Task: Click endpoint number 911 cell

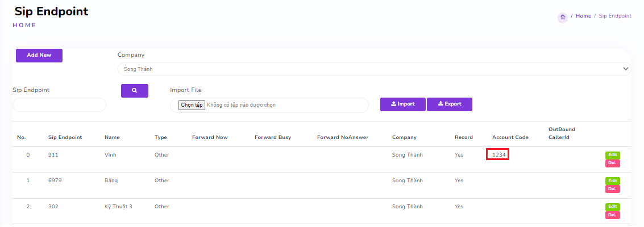Action: (53, 155)
